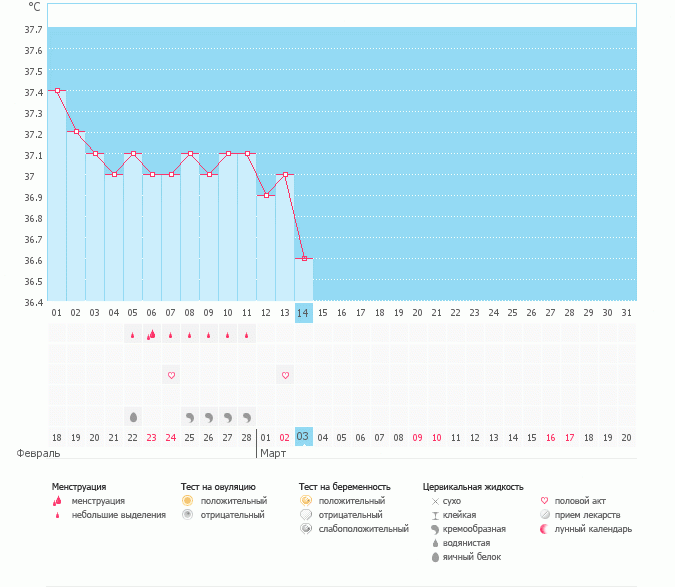Click the лунный календарь moon legend icon
This screenshot has height=587, width=675.
pyautogui.click(x=545, y=528)
